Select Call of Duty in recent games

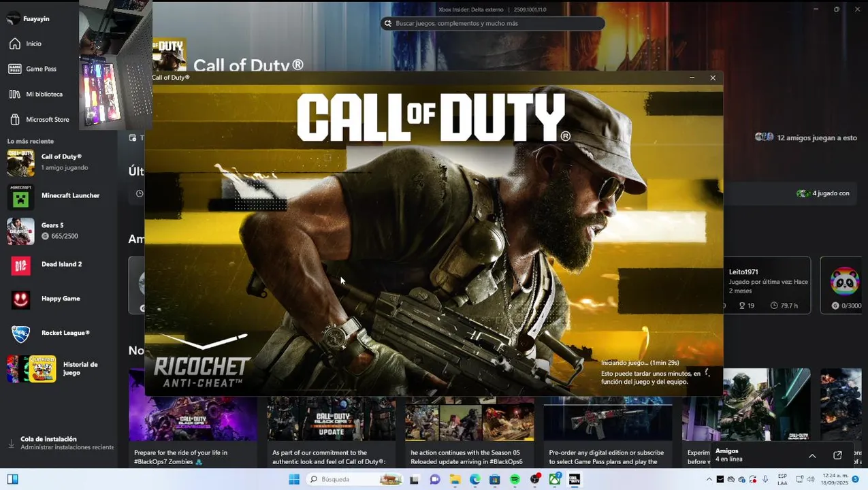pos(58,162)
